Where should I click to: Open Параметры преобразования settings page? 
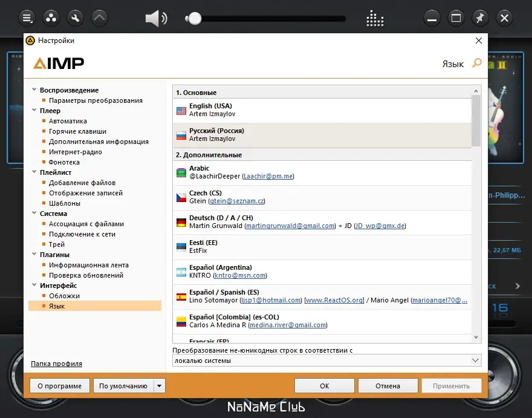point(96,100)
